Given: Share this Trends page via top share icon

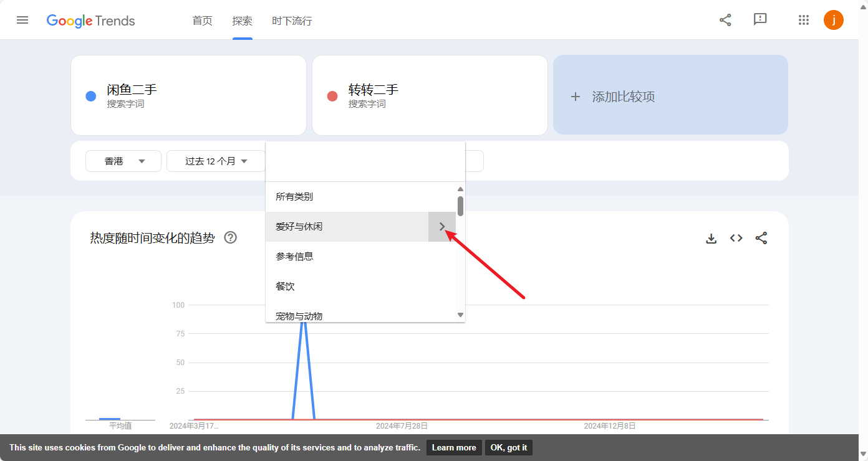Looking at the screenshot, I should click(725, 20).
